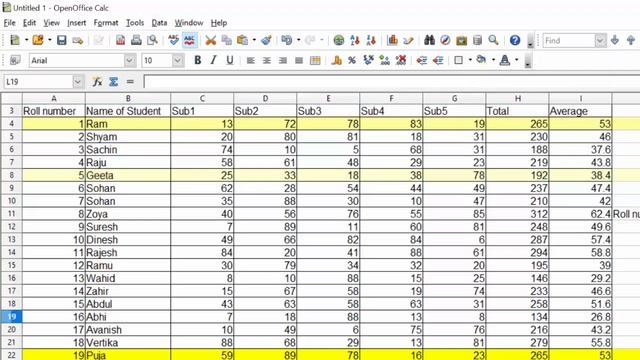This screenshot has height=360, width=640.
Task: Expand the Font Size dropdown
Action: [x=178, y=60]
